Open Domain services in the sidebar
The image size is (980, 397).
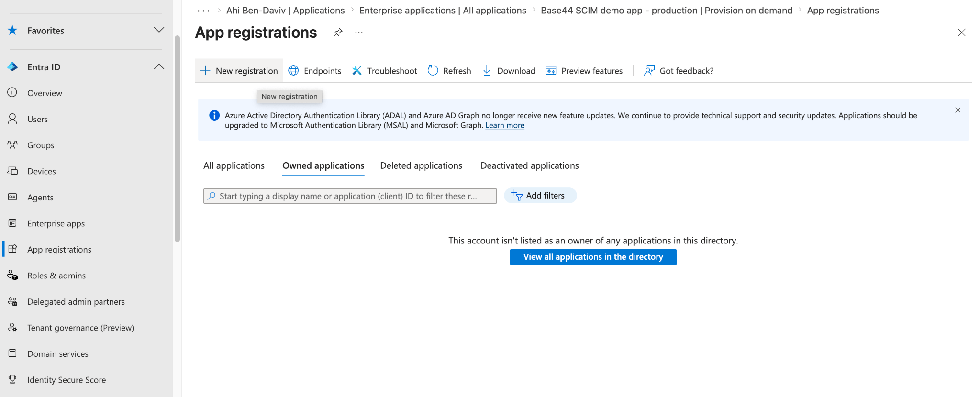(x=58, y=354)
